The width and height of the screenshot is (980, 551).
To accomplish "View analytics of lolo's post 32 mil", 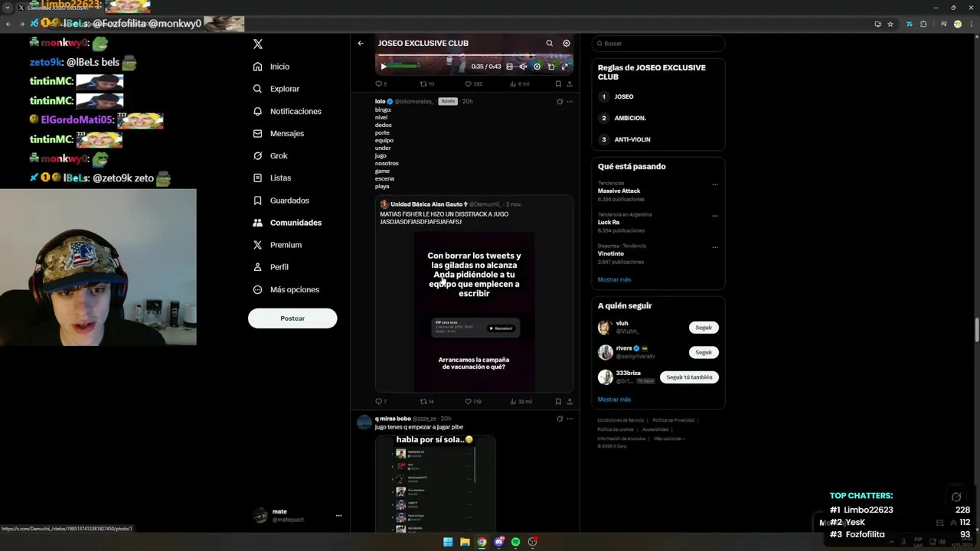I will point(521,401).
